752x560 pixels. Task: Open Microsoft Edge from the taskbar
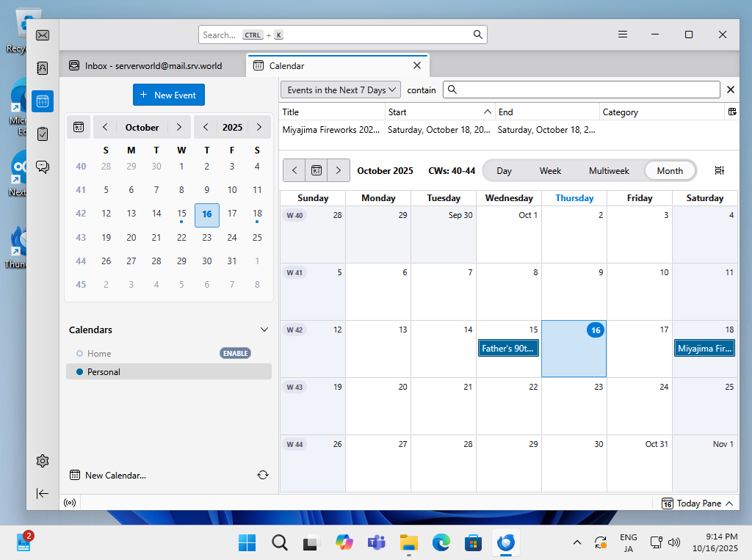(441, 542)
